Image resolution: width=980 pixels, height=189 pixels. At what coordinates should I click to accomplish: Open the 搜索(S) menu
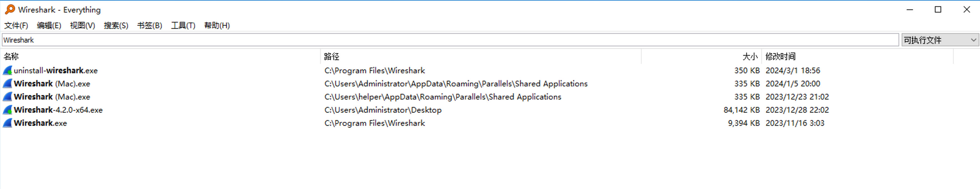(116, 25)
